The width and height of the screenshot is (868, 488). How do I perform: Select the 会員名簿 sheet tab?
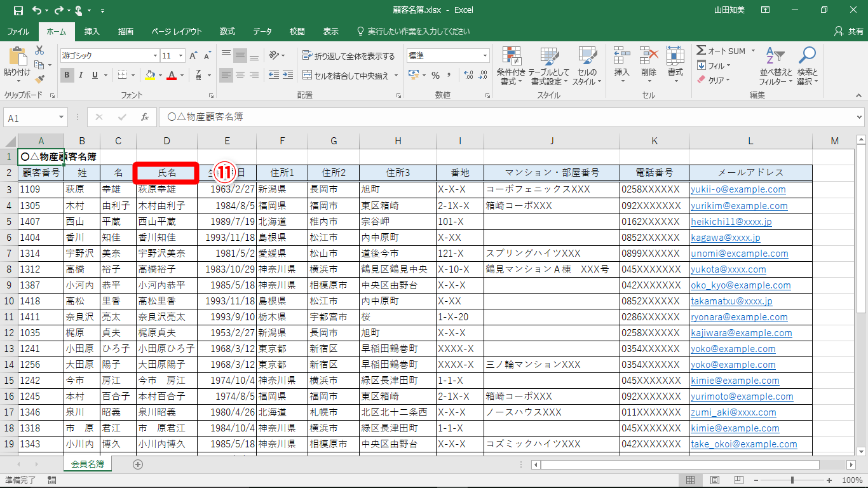point(88,464)
